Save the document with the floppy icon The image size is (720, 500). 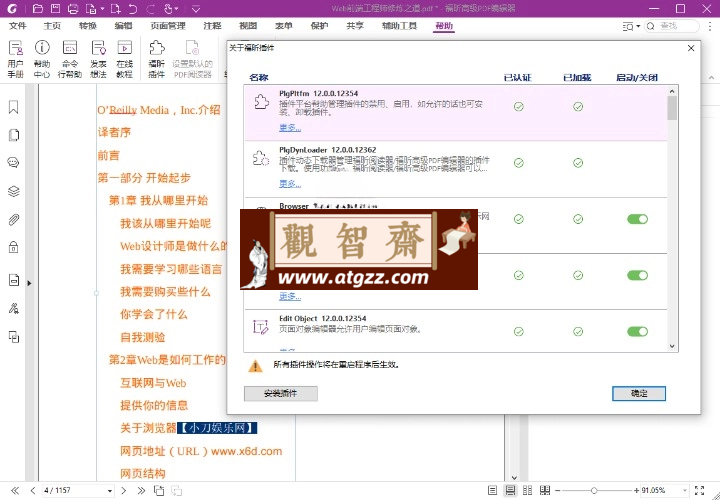(x=56, y=9)
